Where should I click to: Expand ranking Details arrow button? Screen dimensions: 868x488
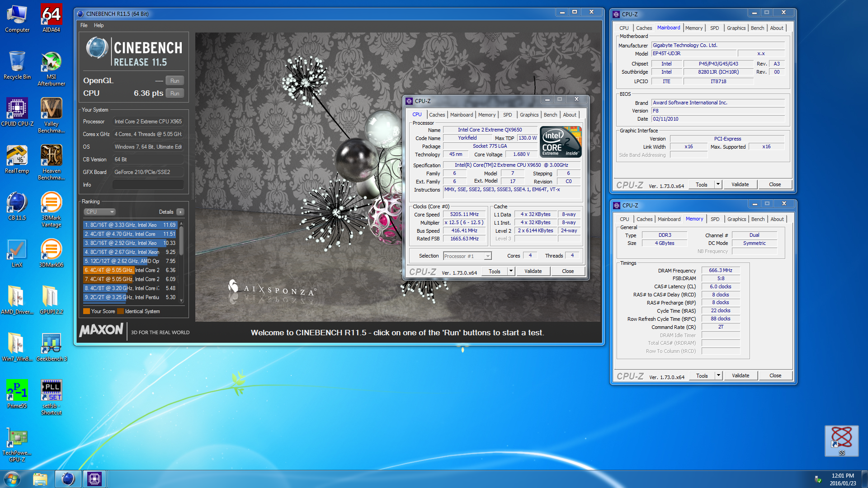click(180, 212)
